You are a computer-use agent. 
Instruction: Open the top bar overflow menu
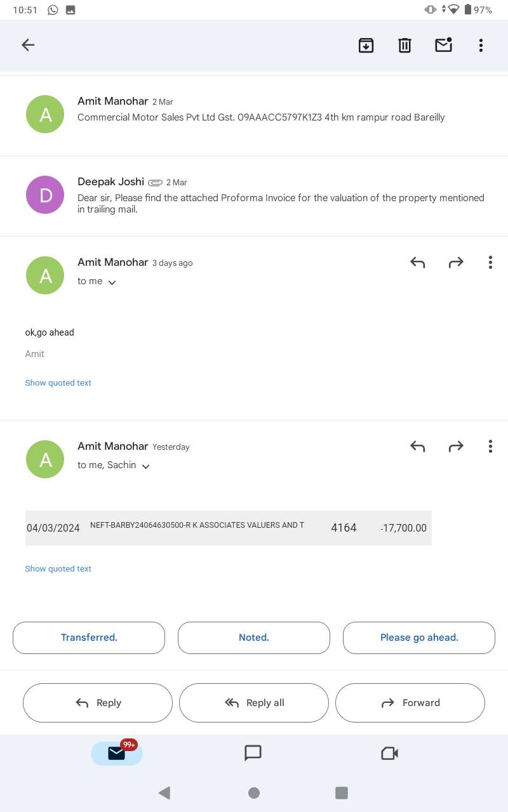click(x=481, y=45)
